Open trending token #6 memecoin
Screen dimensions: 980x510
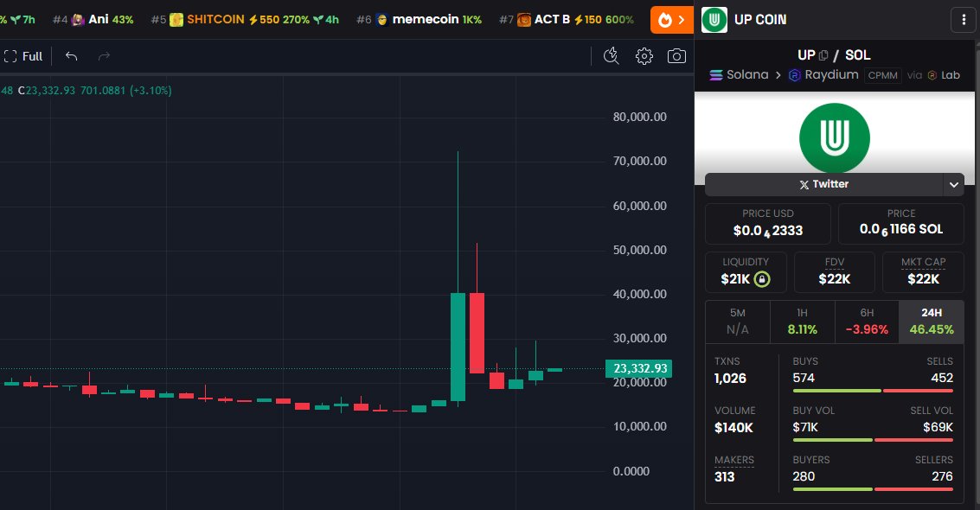click(419, 19)
